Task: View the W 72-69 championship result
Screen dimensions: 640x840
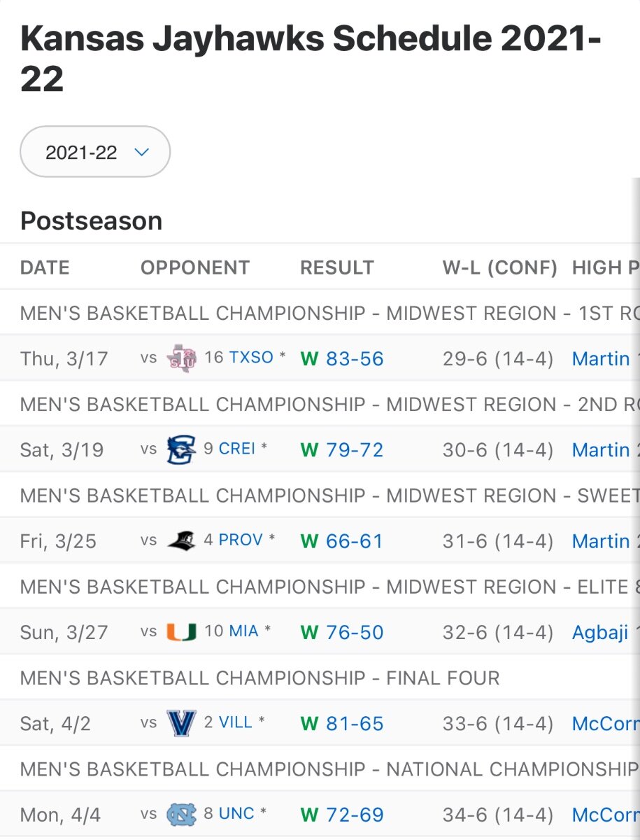Action: pos(354,815)
